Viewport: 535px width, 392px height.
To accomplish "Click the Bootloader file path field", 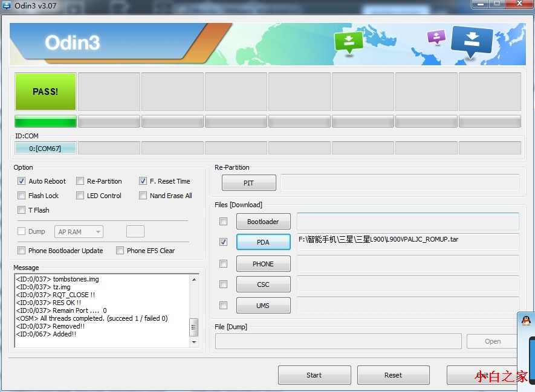I will point(407,222).
